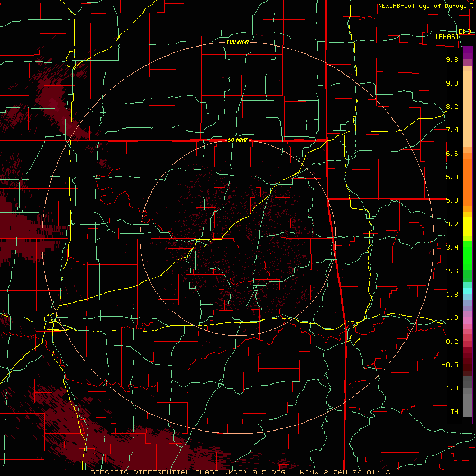The image size is (476, 476).
Task: Click the 9.0 color scale value
Action: pyautogui.click(x=452, y=83)
